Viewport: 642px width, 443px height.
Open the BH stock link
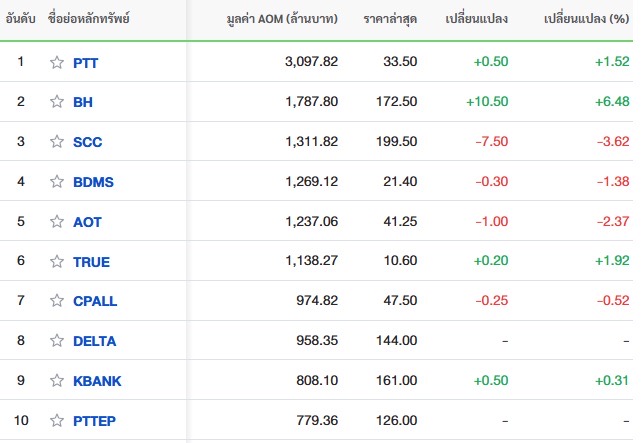(83, 102)
